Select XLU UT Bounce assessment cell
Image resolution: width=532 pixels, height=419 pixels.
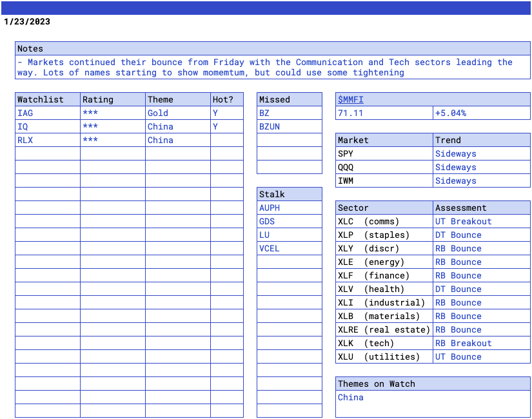point(482,357)
